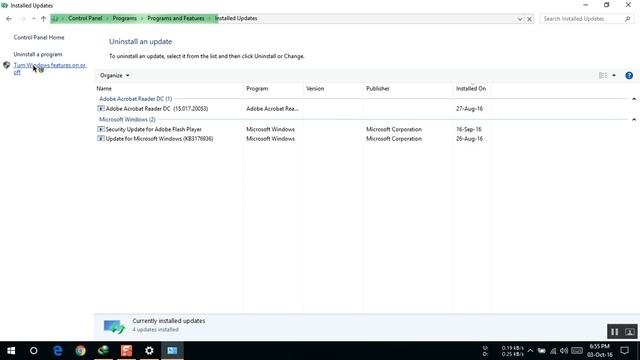
Task: Open Help with the blue question icon
Action: tap(629, 76)
